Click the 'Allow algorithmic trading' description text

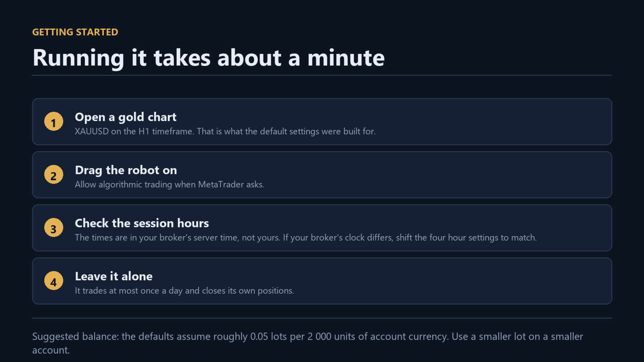coord(169,185)
